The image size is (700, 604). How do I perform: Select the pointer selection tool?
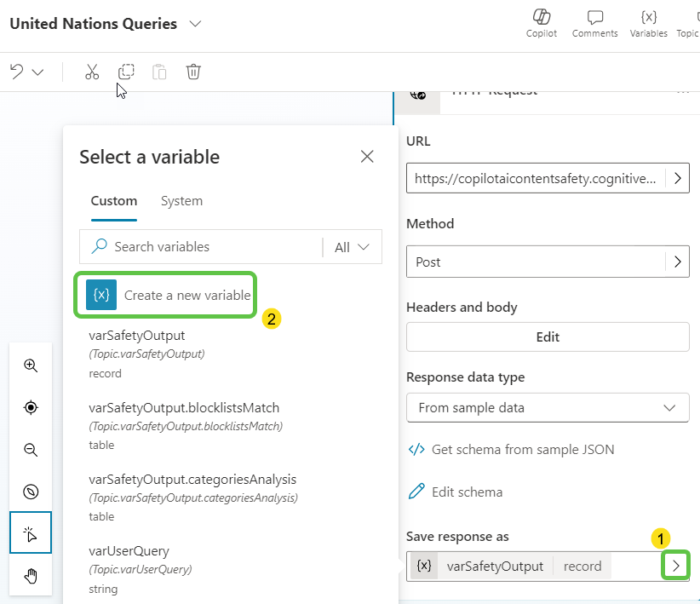coord(31,533)
